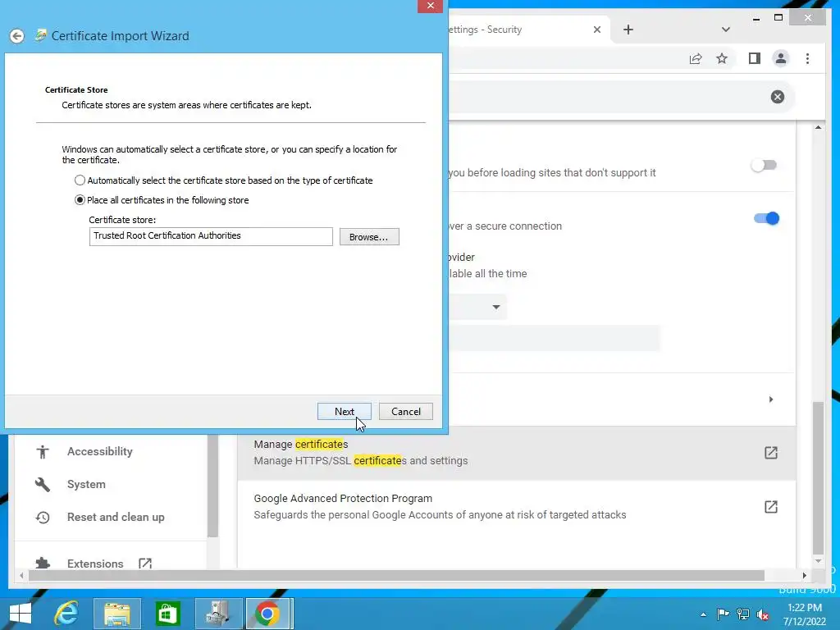This screenshot has width=840, height=630.
Task: Bookmark this page with the star
Action: [722, 58]
